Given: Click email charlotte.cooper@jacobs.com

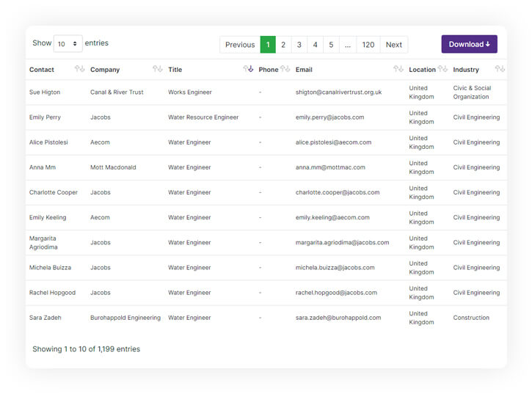Looking at the screenshot, I should pyautogui.click(x=338, y=192).
